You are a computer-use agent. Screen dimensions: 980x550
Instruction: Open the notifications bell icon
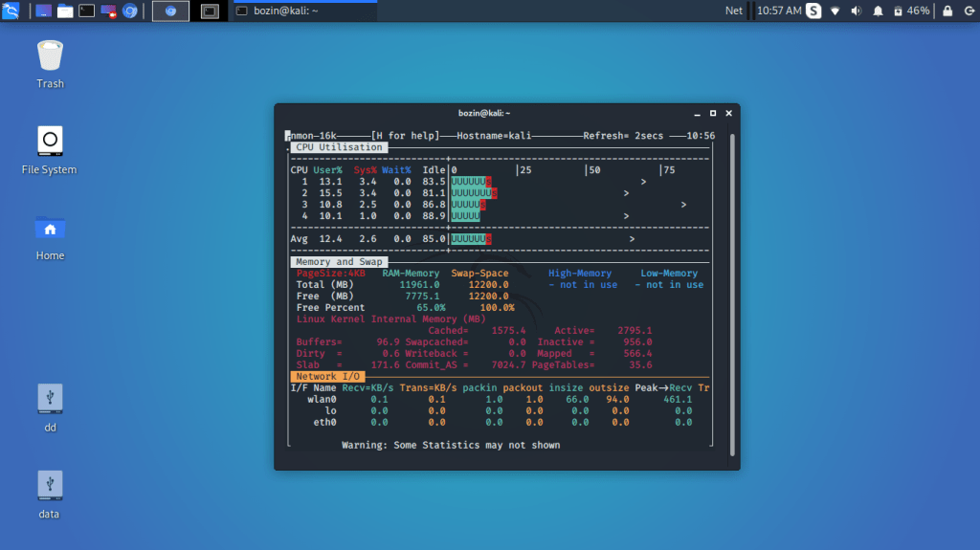tap(877, 11)
